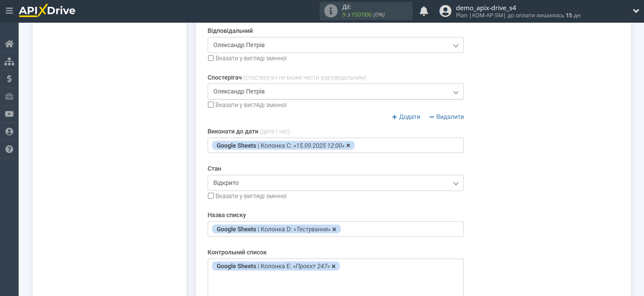Open billing dollar icon in sidebar

coord(9,79)
